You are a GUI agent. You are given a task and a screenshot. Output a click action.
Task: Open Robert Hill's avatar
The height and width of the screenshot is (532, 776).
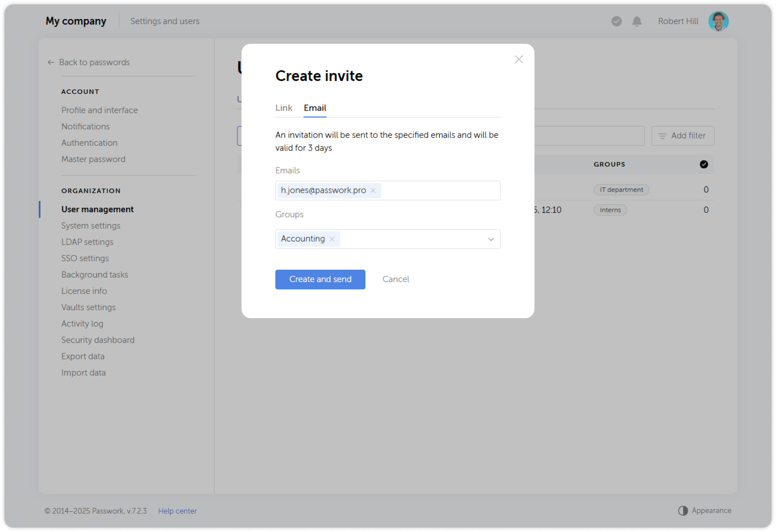coord(718,21)
